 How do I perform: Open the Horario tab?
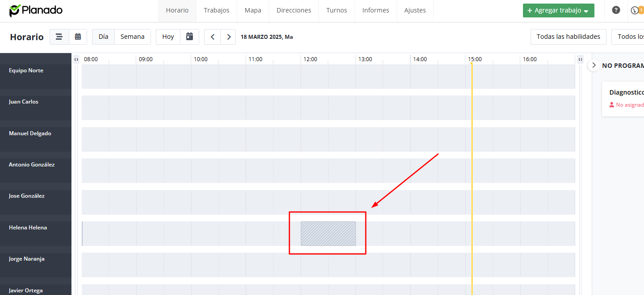point(177,10)
